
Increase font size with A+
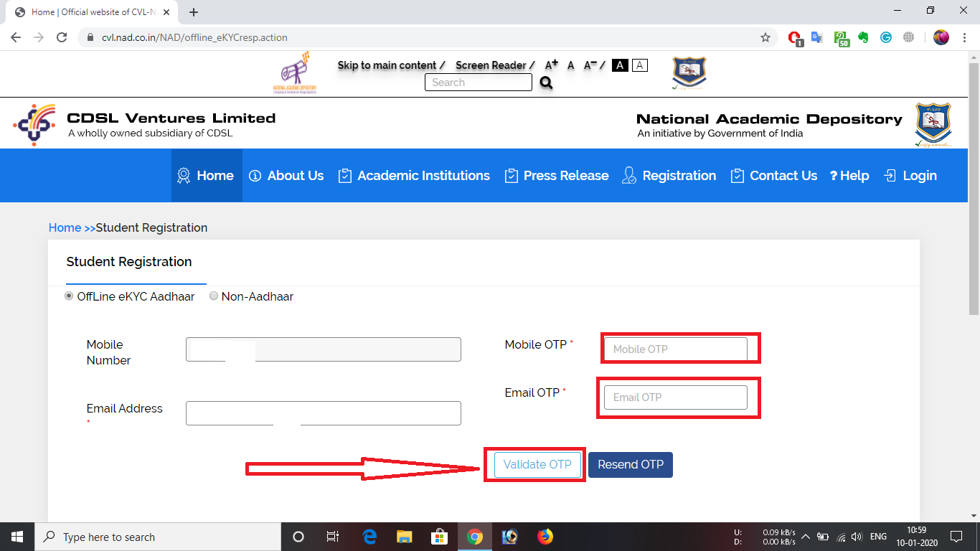tap(551, 65)
